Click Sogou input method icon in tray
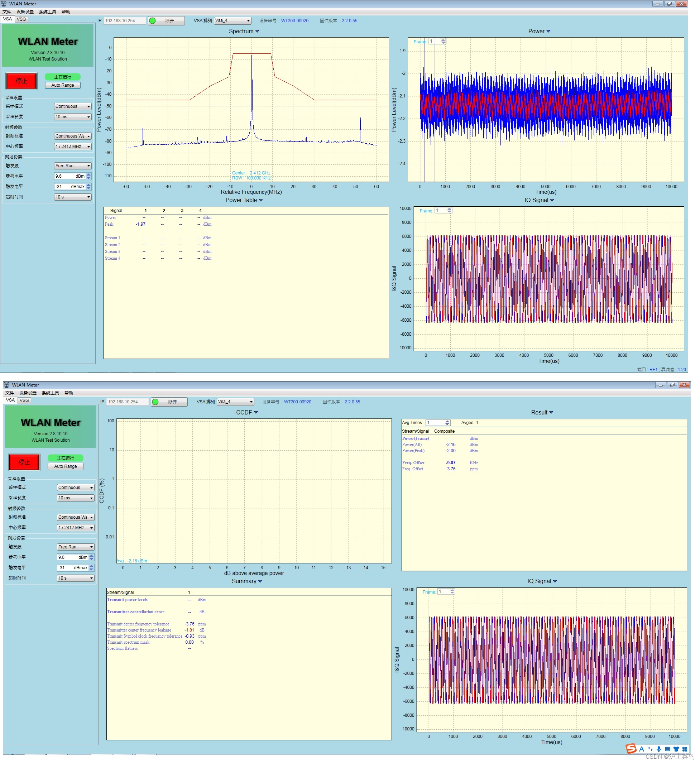This screenshot has height=763, width=700. (631, 749)
